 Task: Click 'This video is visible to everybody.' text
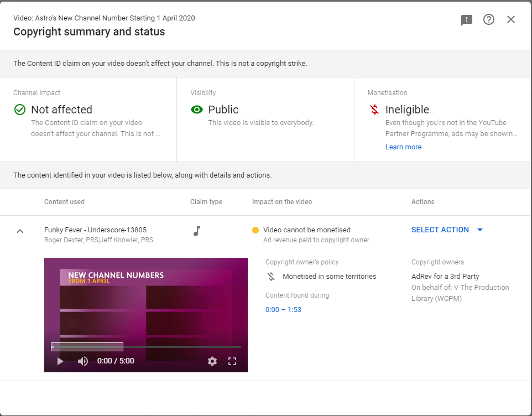pos(261,122)
